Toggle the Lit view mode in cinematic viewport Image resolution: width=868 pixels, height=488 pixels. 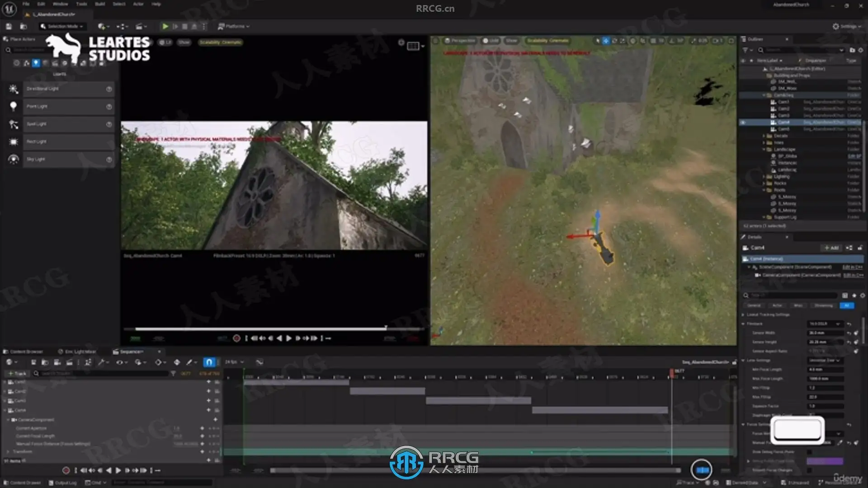[x=165, y=42]
